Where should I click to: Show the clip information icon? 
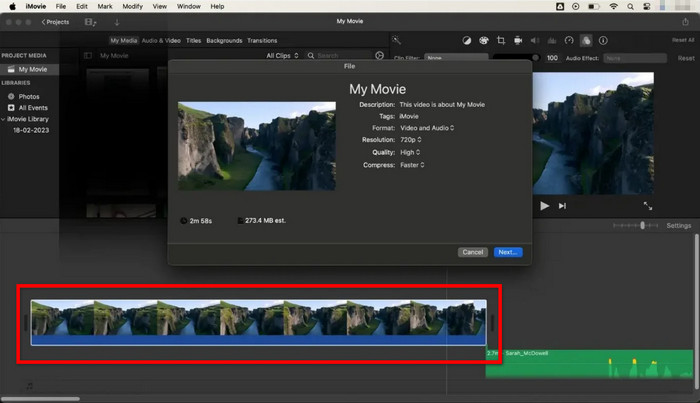coord(603,41)
